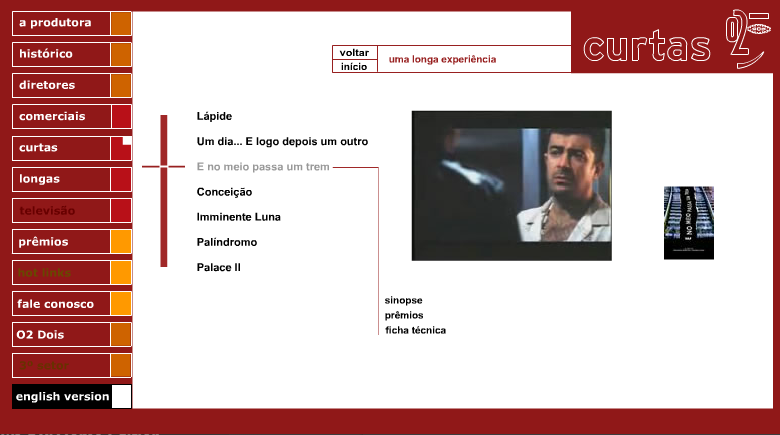The image size is (780, 435).
Task: Open the film poster thumbnail
Action: tap(689, 223)
